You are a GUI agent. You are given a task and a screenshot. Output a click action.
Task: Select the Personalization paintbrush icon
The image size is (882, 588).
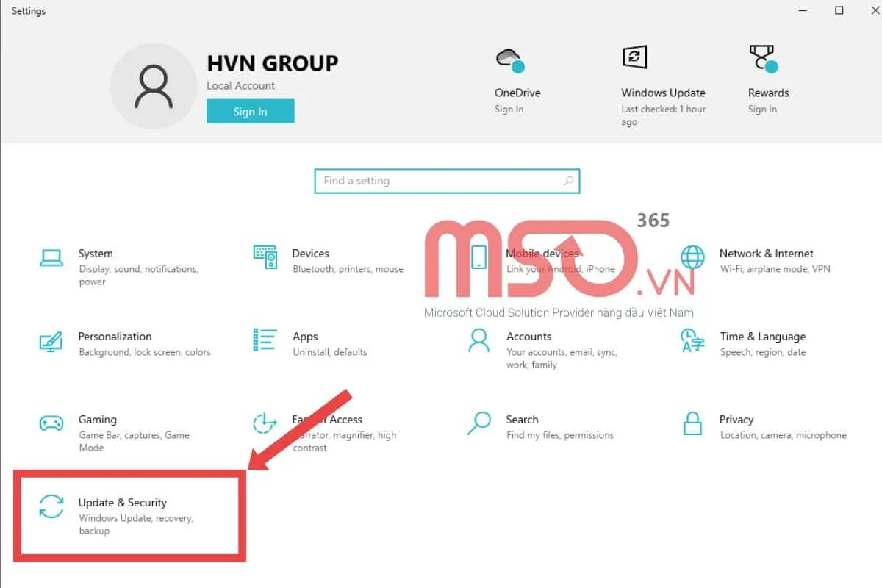click(x=51, y=341)
